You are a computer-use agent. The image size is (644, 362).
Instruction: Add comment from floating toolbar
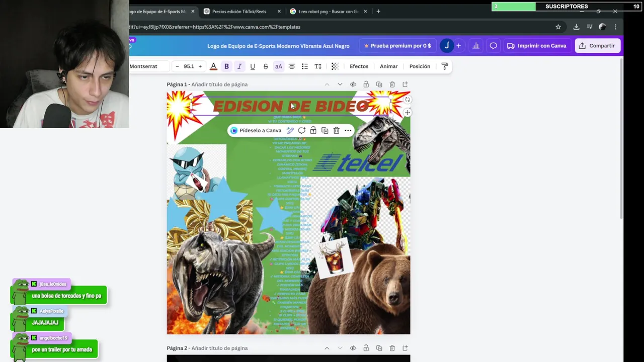(x=302, y=131)
